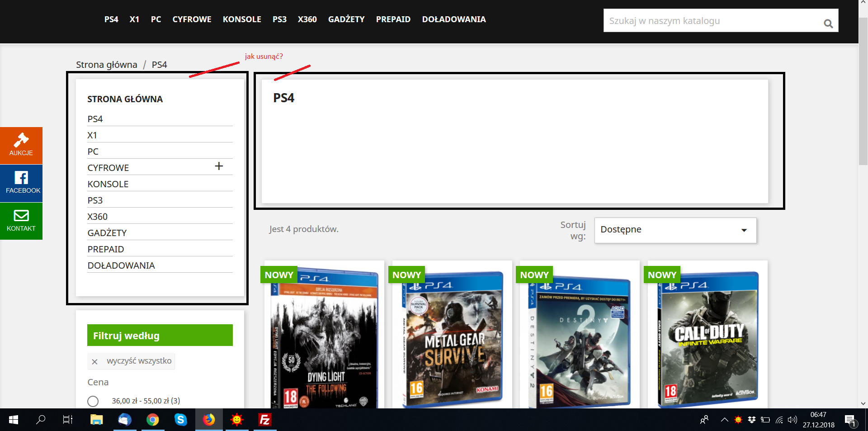Open the sun-icon messenger on the taskbar
The height and width of the screenshot is (431, 868).
(236, 420)
